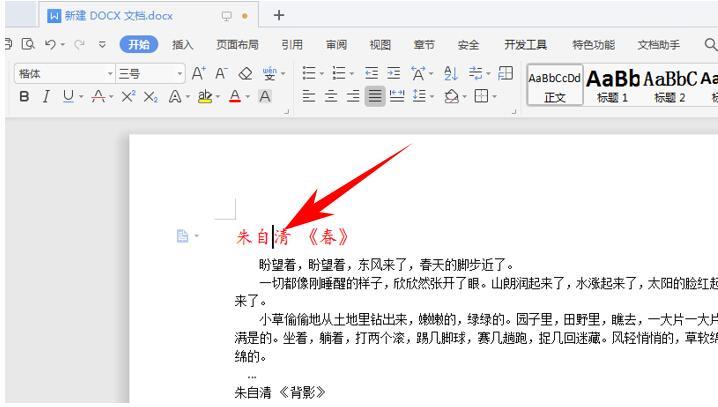This screenshot has width=718, height=407.
Task: Select the 新建 DOCX 文档.docx document tab
Action: tap(148, 16)
